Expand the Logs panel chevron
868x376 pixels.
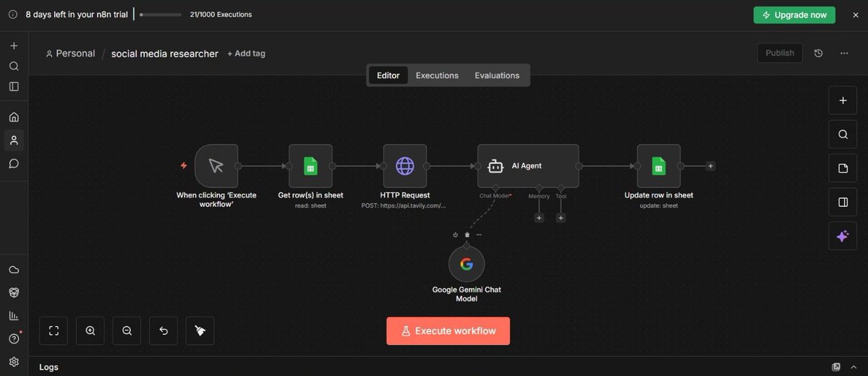point(855,367)
